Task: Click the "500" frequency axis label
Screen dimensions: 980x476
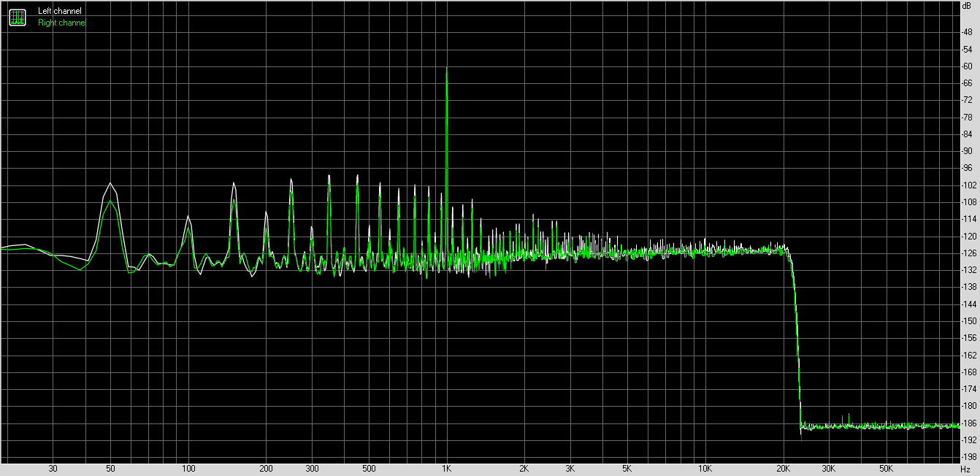Action: pos(369,468)
